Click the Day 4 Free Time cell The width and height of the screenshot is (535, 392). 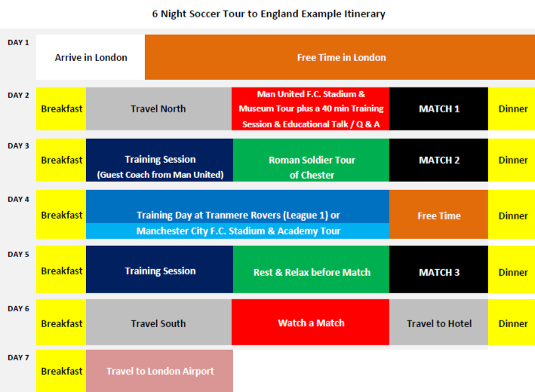(438, 214)
